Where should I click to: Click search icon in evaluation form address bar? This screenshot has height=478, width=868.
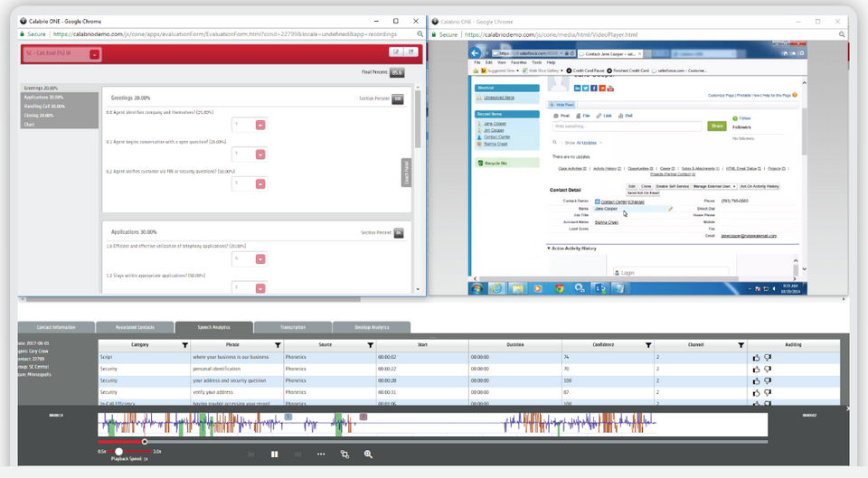tap(420, 34)
